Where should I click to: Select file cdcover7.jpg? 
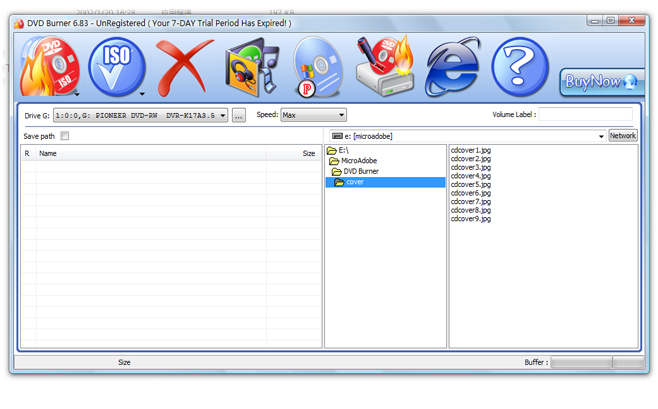(x=470, y=202)
